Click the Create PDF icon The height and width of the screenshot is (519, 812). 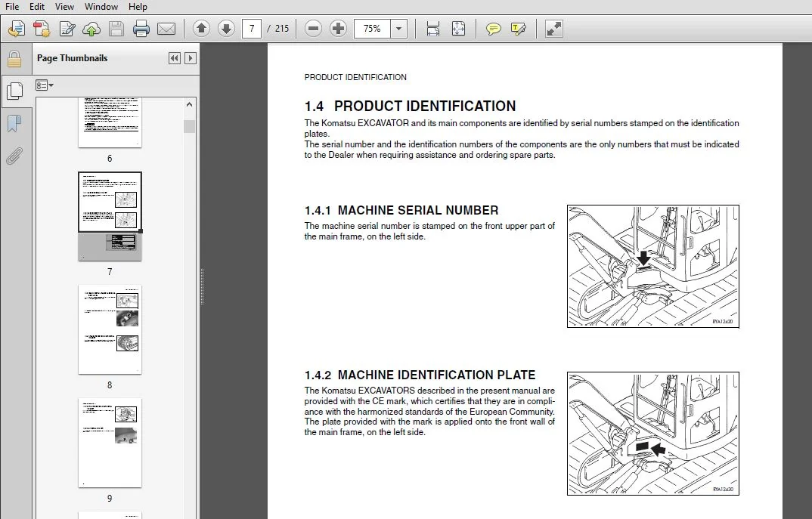tap(42, 29)
